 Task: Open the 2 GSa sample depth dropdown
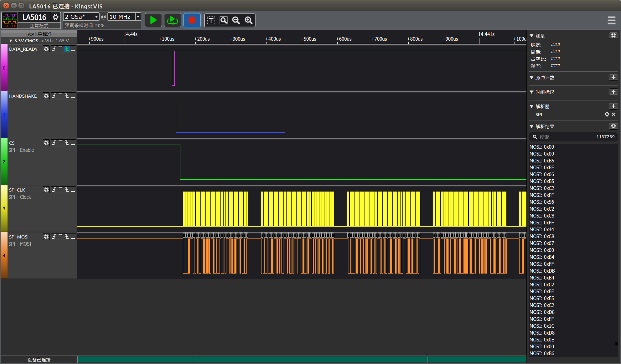(96, 17)
